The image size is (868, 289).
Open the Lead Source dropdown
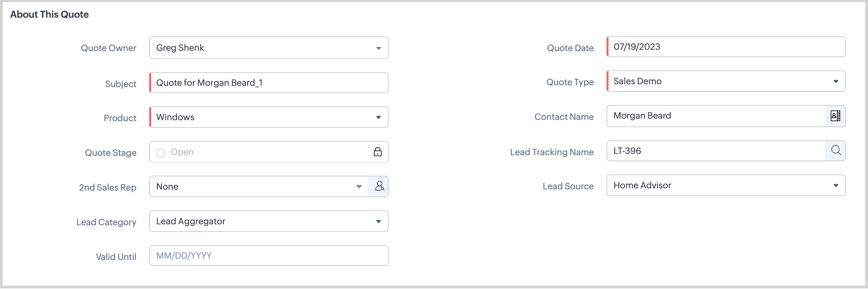835,186
